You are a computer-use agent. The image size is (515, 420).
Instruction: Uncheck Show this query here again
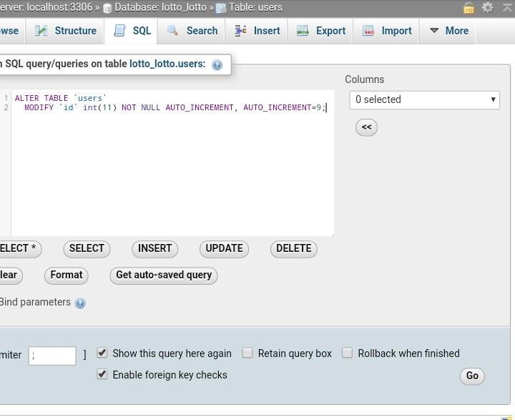102,353
